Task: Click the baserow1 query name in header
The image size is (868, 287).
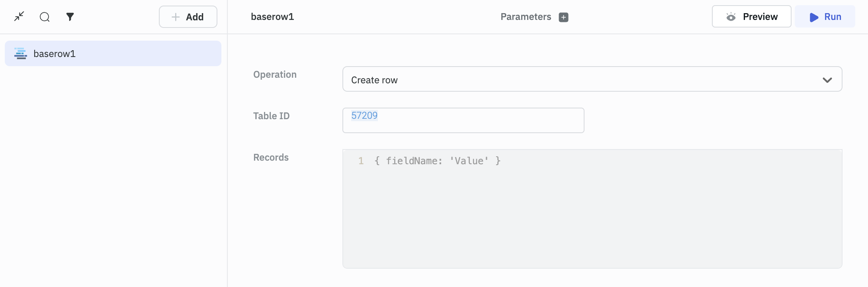Action: tap(272, 17)
